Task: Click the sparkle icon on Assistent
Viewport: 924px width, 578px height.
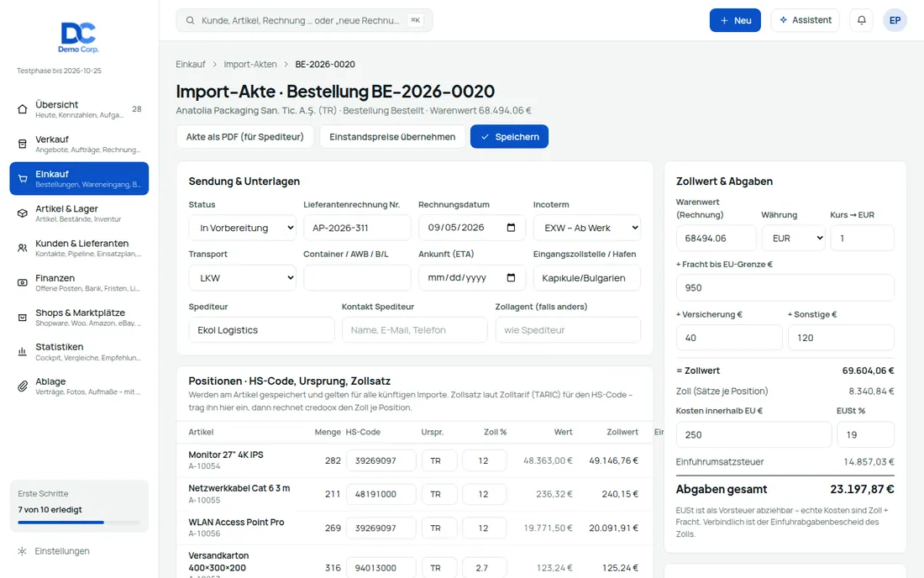Action: click(783, 20)
